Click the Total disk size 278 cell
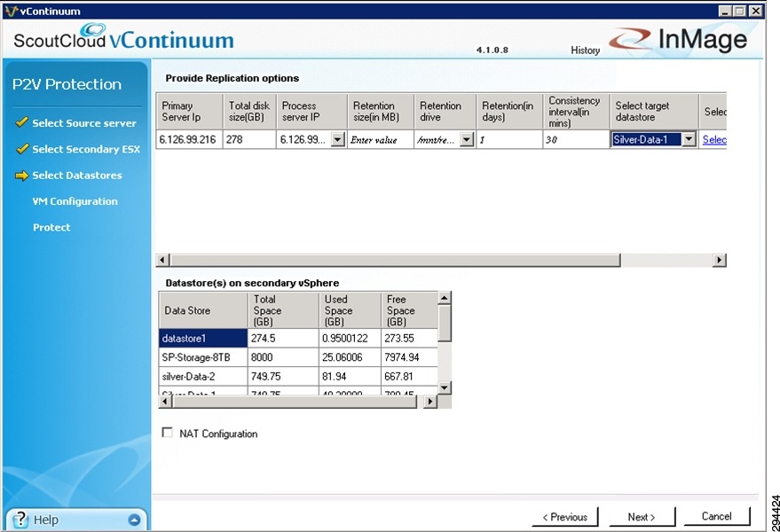The image size is (780, 532). click(x=249, y=140)
